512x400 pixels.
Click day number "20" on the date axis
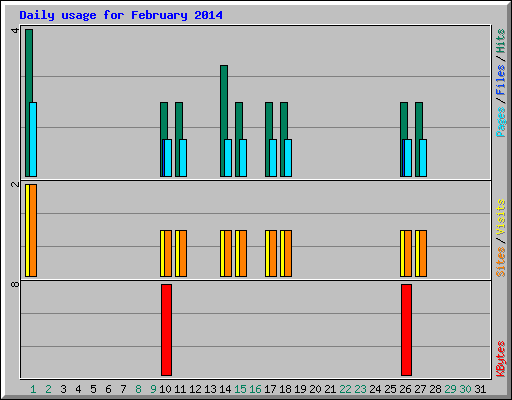pyautogui.click(x=315, y=389)
